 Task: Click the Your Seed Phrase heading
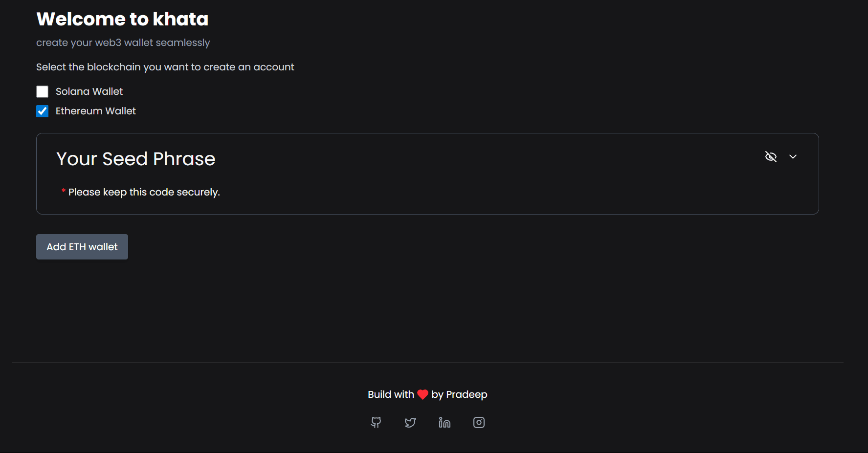(x=136, y=159)
